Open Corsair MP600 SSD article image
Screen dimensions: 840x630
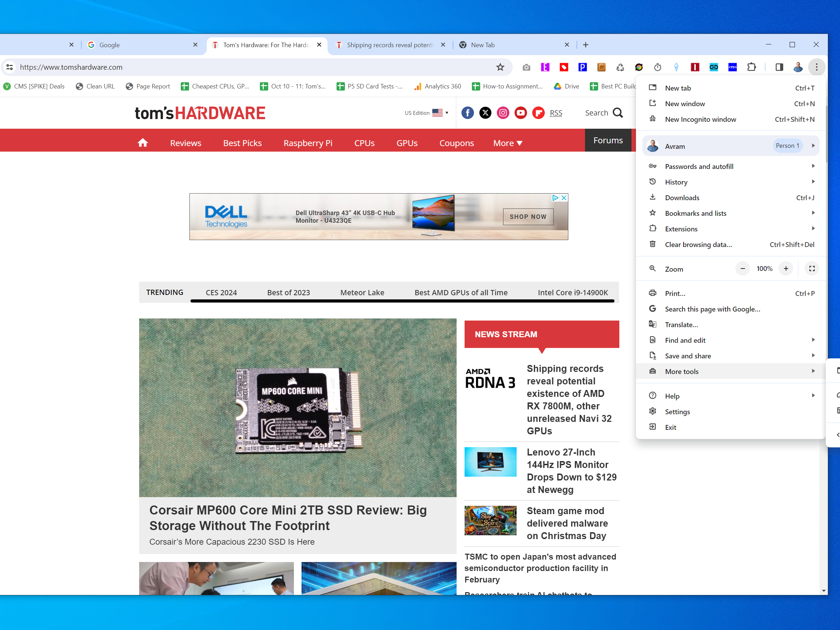(x=298, y=408)
